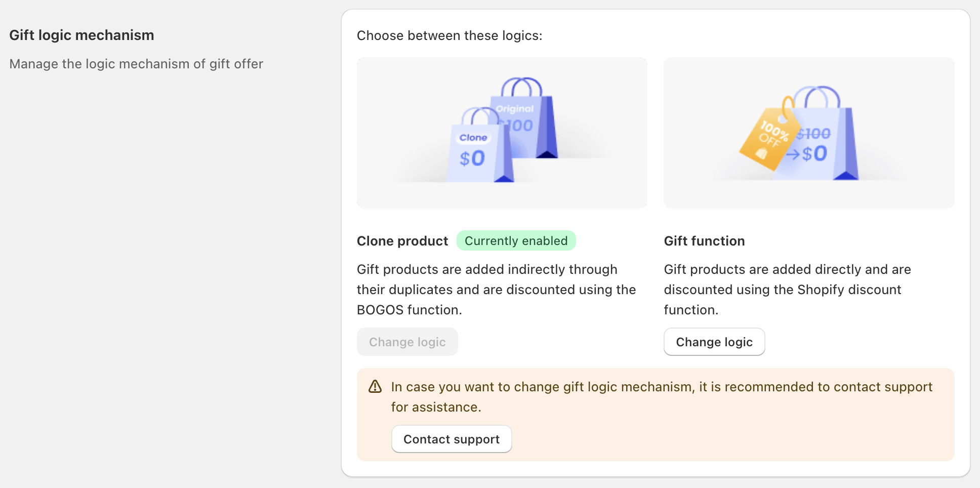The width and height of the screenshot is (980, 488).
Task: Click the disabled Change logic under Clone product
Action: point(407,342)
